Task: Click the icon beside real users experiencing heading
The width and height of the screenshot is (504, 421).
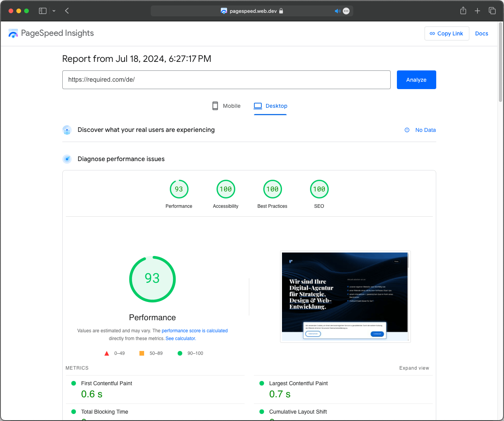Action: 67,130
